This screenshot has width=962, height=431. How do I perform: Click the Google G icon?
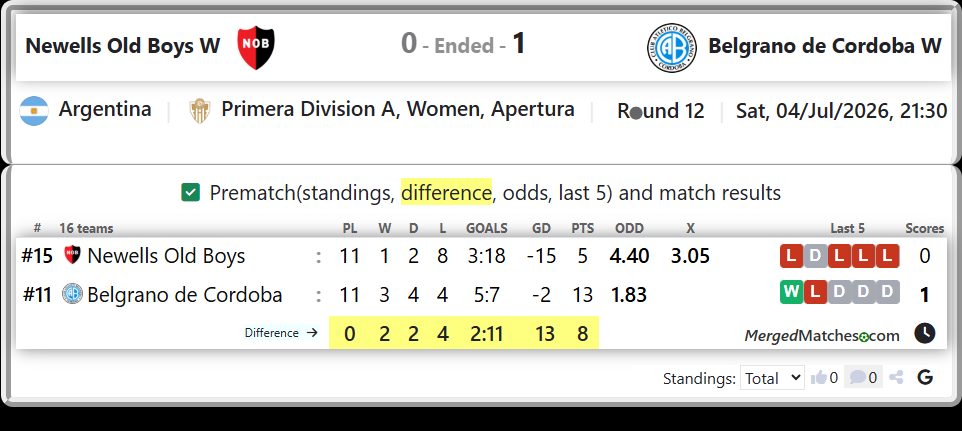coord(925,378)
